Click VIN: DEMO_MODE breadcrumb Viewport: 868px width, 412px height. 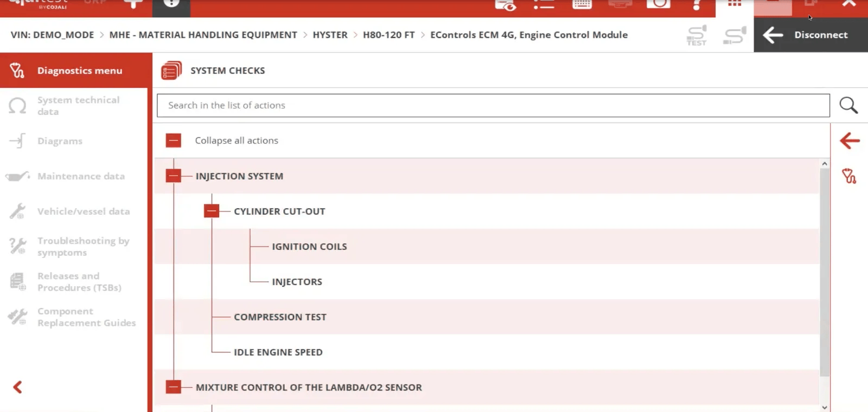click(52, 35)
